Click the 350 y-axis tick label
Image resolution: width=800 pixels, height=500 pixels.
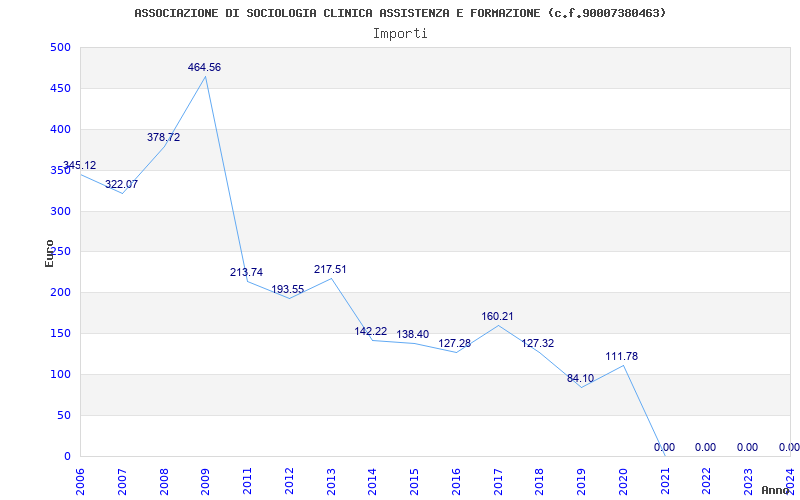[60, 170]
